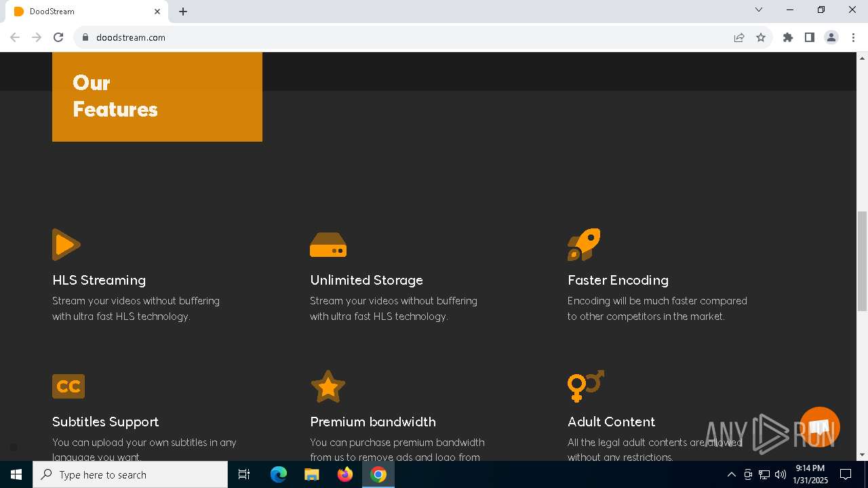The width and height of the screenshot is (868, 488).
Task: Select the Chrome icon on the taskbar
Action: [x=378, y=474]
